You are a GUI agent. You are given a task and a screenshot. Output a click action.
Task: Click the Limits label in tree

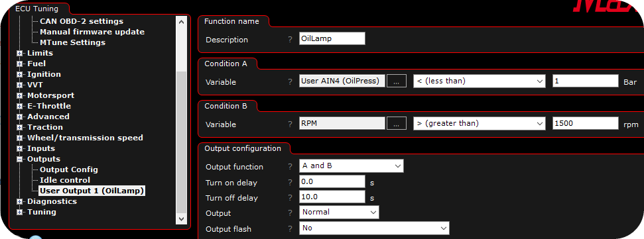coord(40,53)
